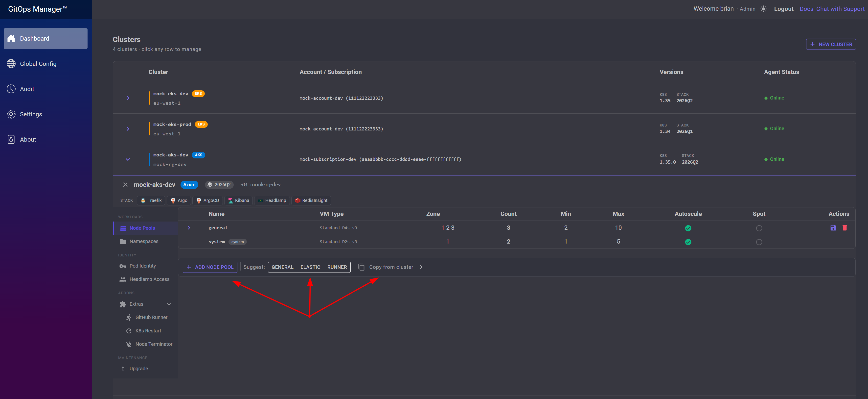Click the EKS badge on mock-eks-dev
The image size is (868, 399).
coord(198,93)
